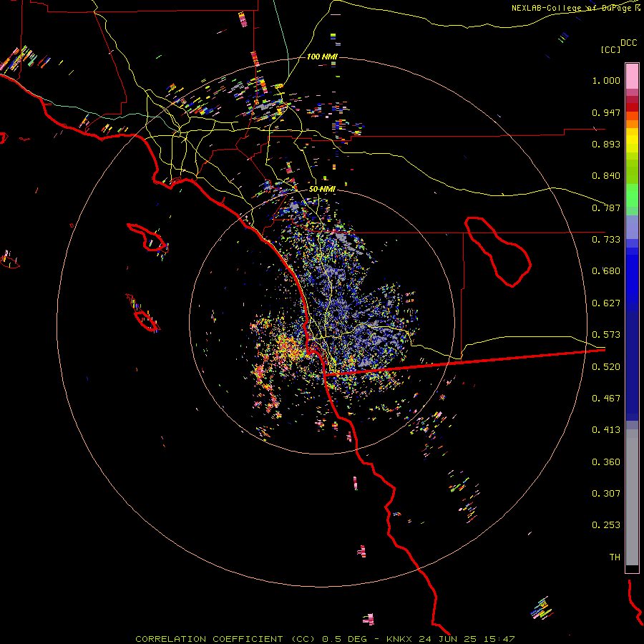Click the 50 NMI range ring label

(x=322, y=189)
